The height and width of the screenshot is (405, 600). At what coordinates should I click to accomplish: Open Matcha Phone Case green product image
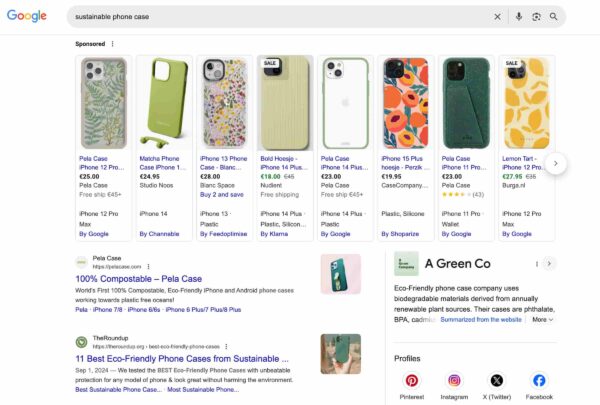click(164, 103)
